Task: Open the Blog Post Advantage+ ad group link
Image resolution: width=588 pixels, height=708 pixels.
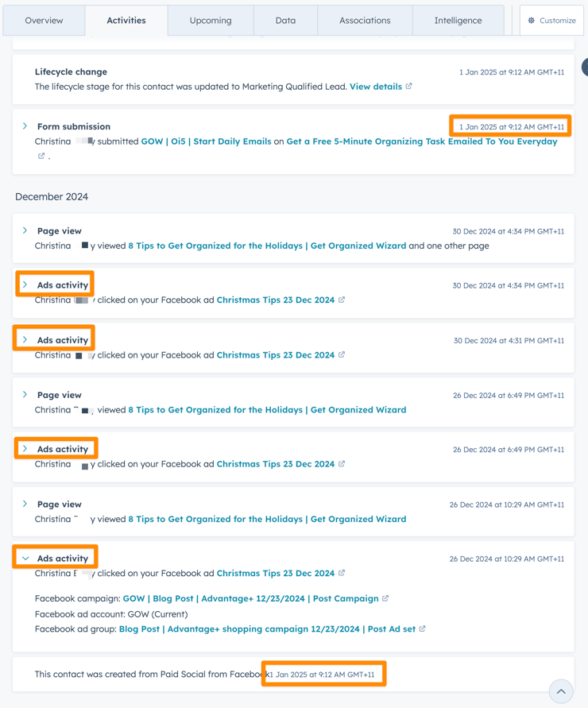Action: point(267,629)
